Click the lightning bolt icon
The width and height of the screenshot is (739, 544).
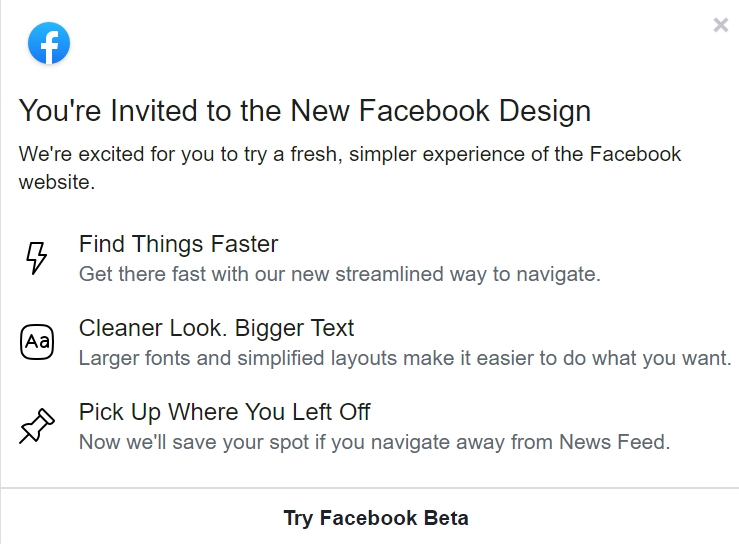click(36, 258)
